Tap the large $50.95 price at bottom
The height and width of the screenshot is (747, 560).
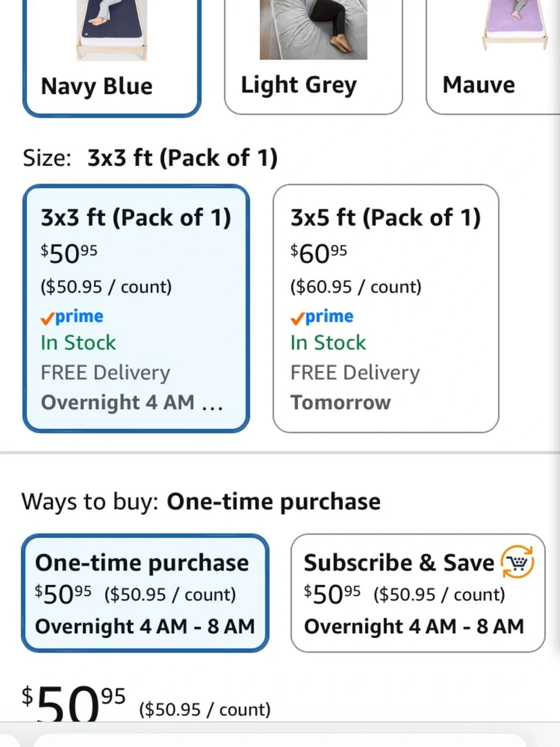coord(73,703)
